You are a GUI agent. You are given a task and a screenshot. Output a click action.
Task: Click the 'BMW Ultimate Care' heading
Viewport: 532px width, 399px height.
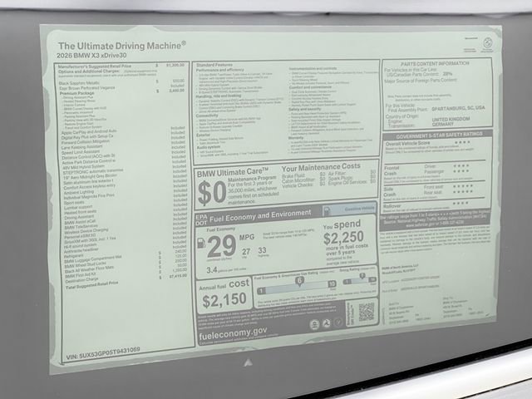tap(233, 173)
